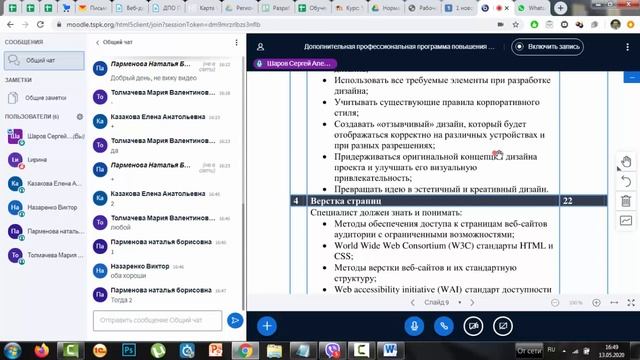Click Включить запись recording button

click(547, 47)
